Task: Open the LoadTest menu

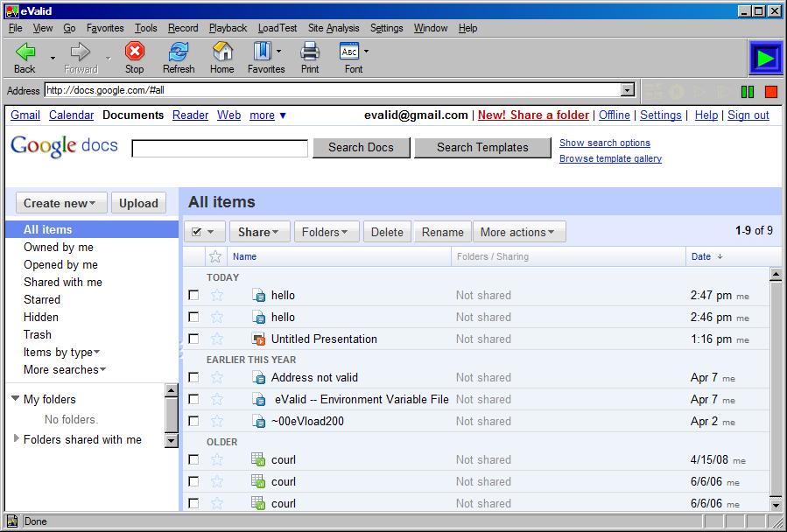Action: [x=278, y=28]
